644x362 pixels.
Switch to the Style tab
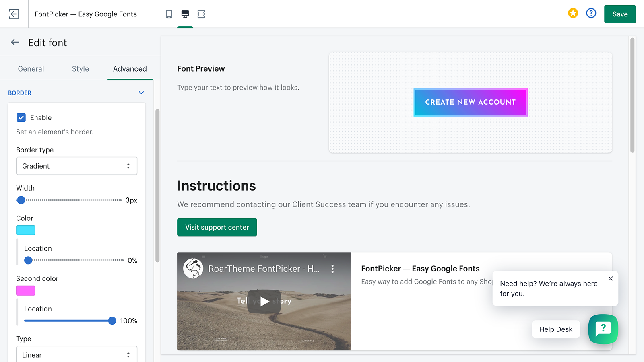80,69
